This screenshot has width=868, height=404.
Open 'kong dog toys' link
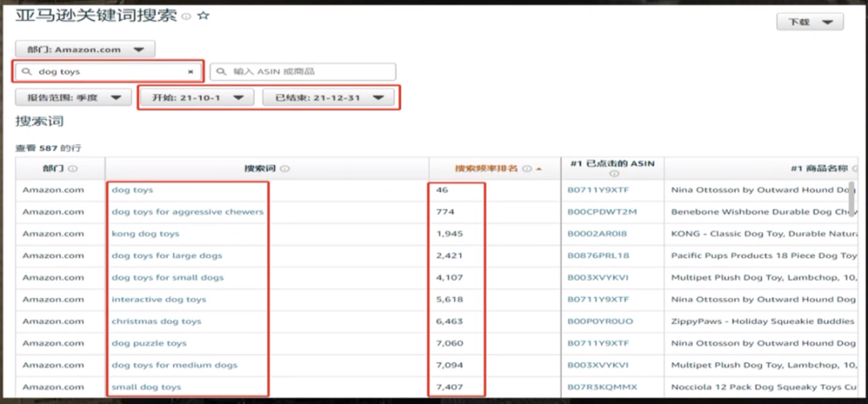145,234
